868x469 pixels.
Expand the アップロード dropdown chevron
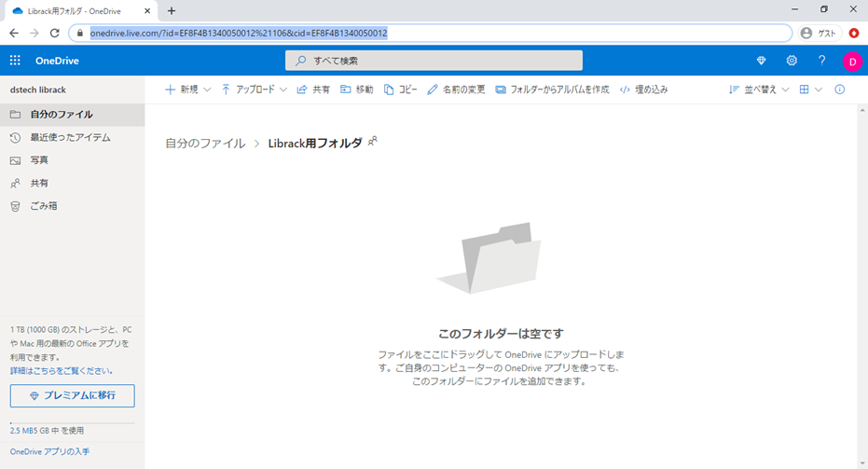(x=283, y=90)
